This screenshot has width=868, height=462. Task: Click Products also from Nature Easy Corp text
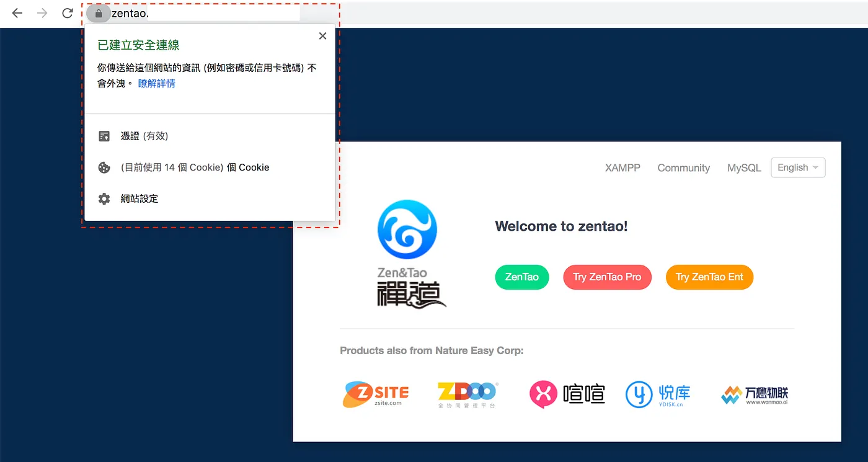(432, 350)
